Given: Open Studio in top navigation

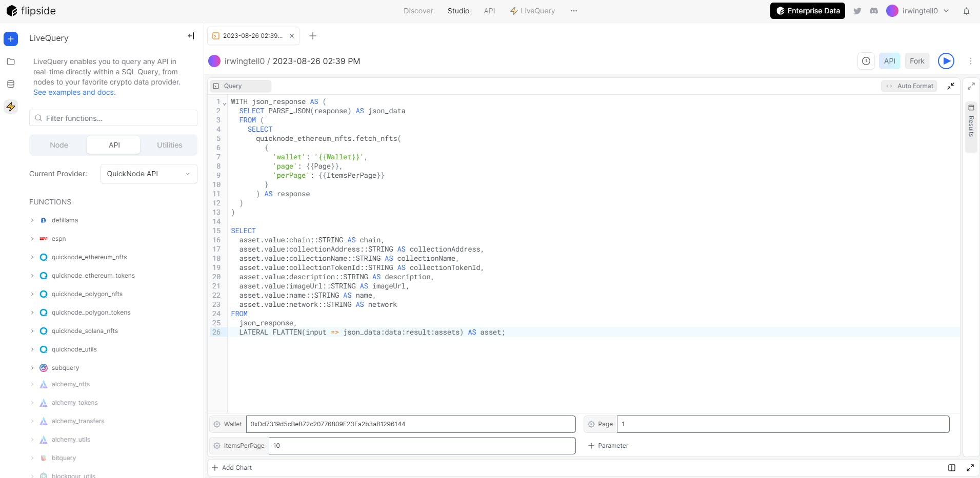Looking at the screenshot, I should coord(458,11).
